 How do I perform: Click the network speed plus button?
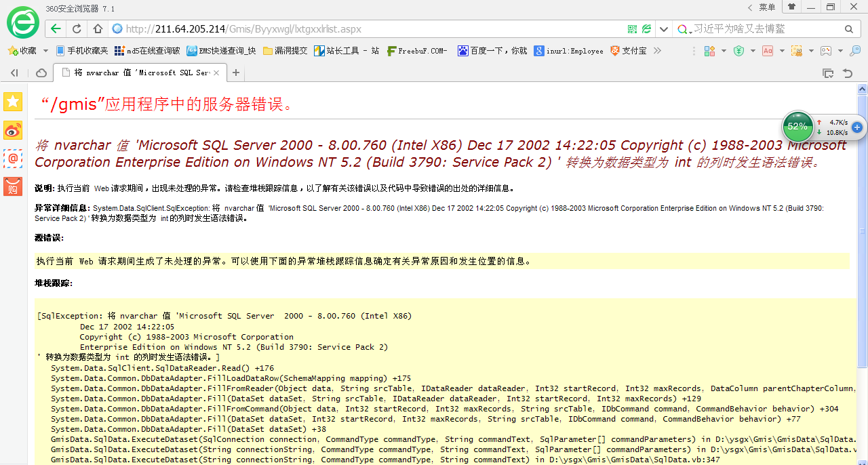click(x=857, y=127)
